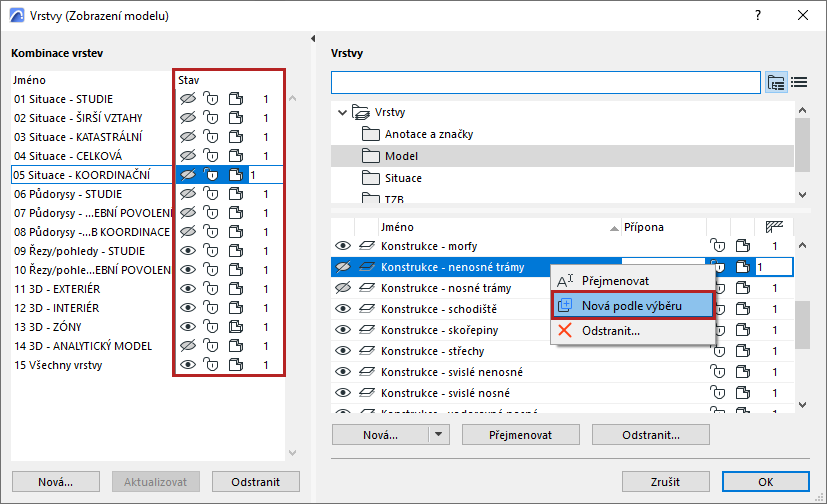Click the layer search input field

point(546,82)
